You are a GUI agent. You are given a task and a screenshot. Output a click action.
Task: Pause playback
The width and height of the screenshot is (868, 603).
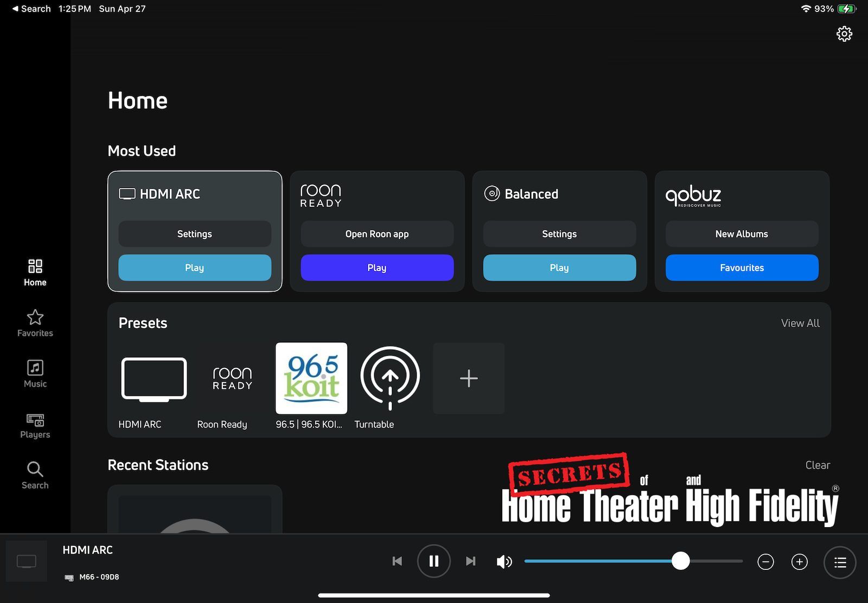434,561
